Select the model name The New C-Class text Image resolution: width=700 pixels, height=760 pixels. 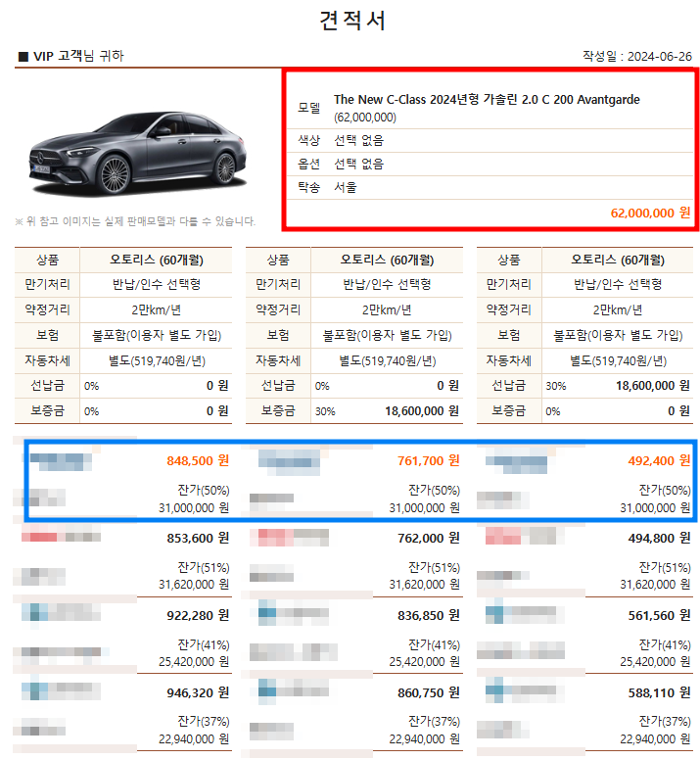pos(487,99)
